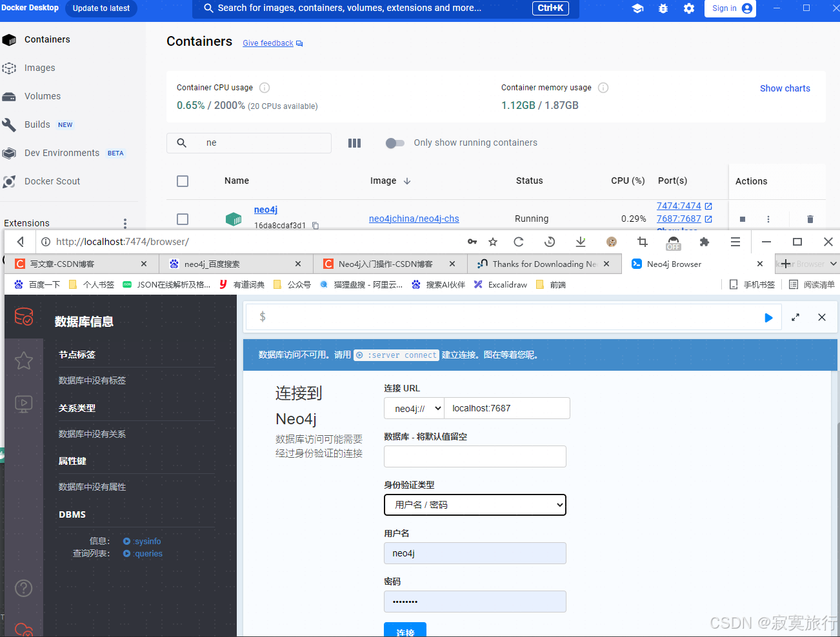Image resolution: width=840 pixels, height=637 pixels.
Task: Open browser extensions puzzle icon
Action: pos(705,242)
